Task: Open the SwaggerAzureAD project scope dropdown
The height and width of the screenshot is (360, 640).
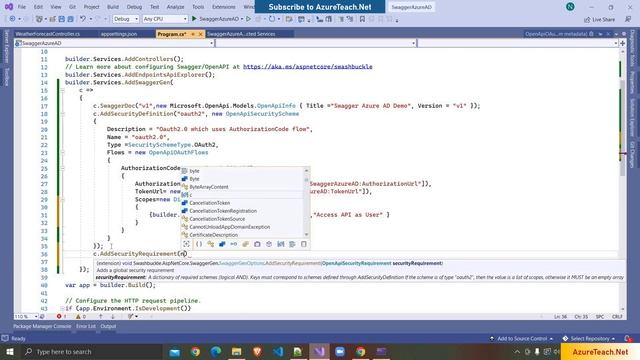Action: pos(114,43)
